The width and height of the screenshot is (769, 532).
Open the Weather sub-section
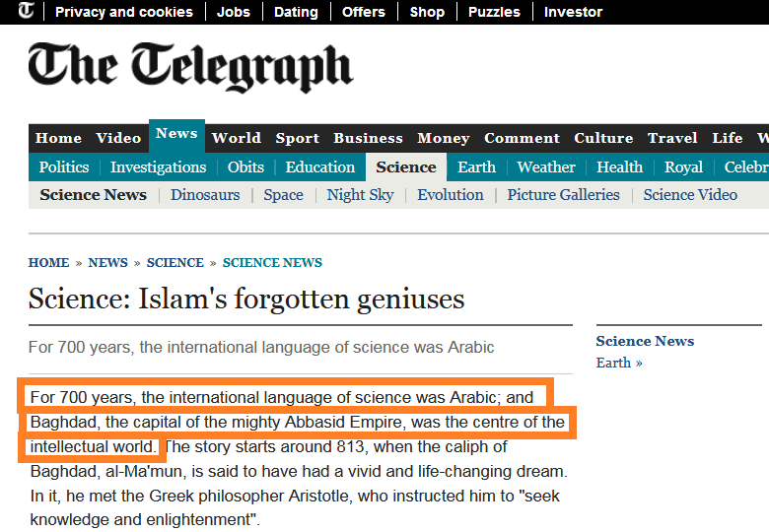pyautogui.click(x=546, y=167)
